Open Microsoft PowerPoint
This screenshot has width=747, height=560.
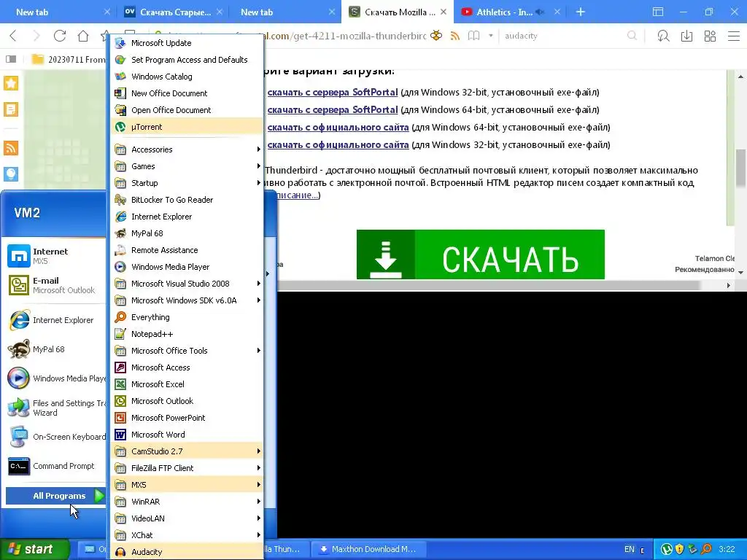point(187,418)
